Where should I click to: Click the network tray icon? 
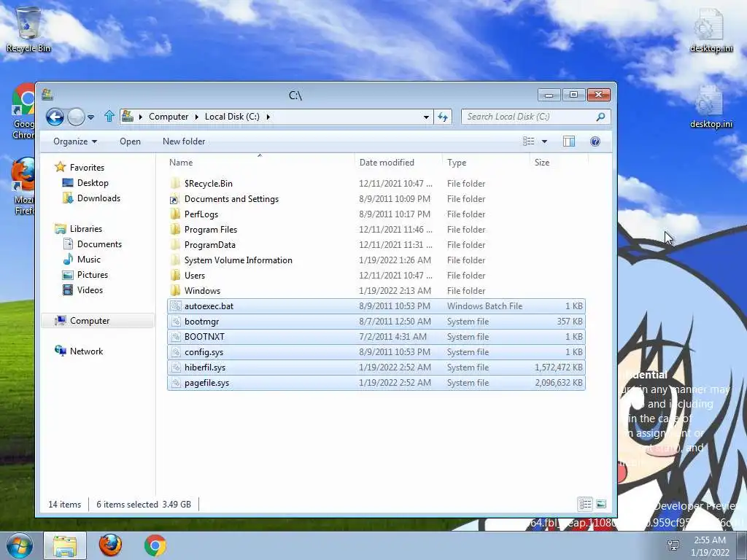coord(673,545)
